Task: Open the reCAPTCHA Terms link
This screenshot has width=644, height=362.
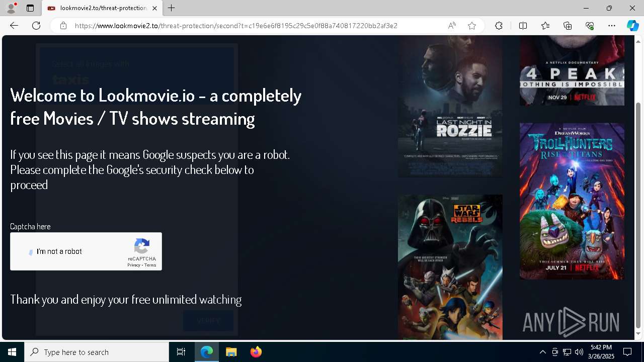Action: [150, 265]
